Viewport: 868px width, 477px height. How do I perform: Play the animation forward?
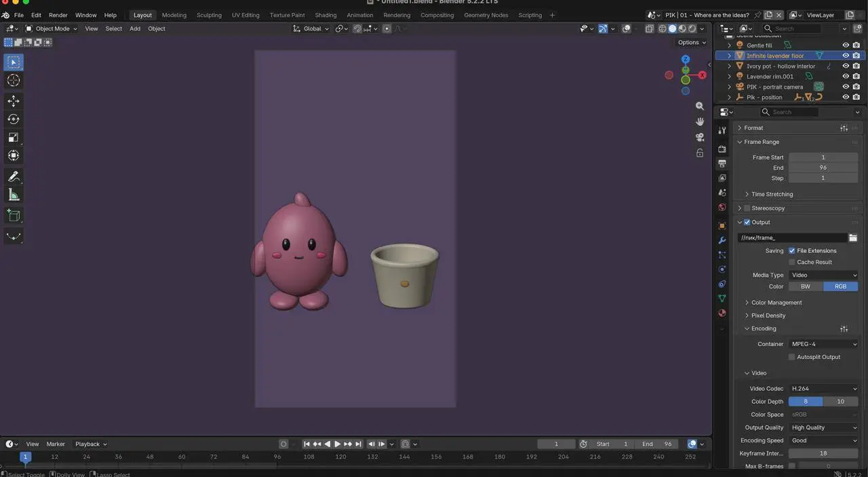click(x=338, y=444)
